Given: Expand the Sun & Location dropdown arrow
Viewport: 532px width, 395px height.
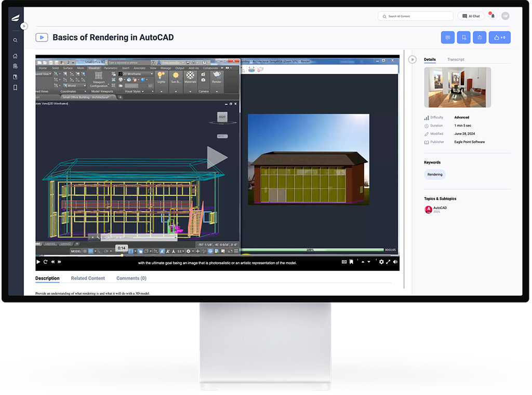Looking at the screenshot, I should coord(176,91).
